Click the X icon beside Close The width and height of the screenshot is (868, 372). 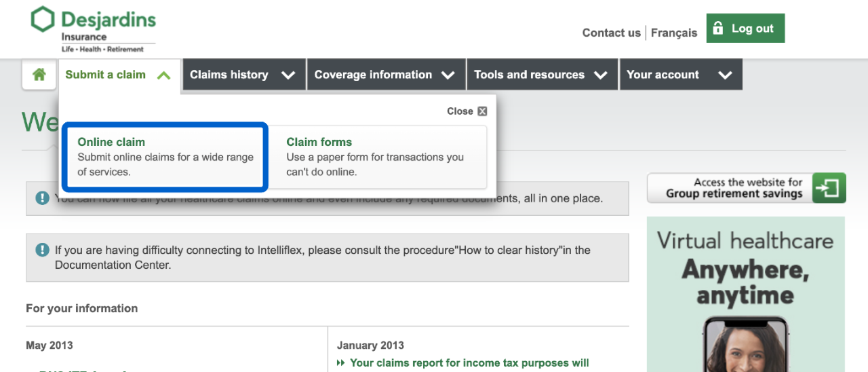(x=482, y=111)
